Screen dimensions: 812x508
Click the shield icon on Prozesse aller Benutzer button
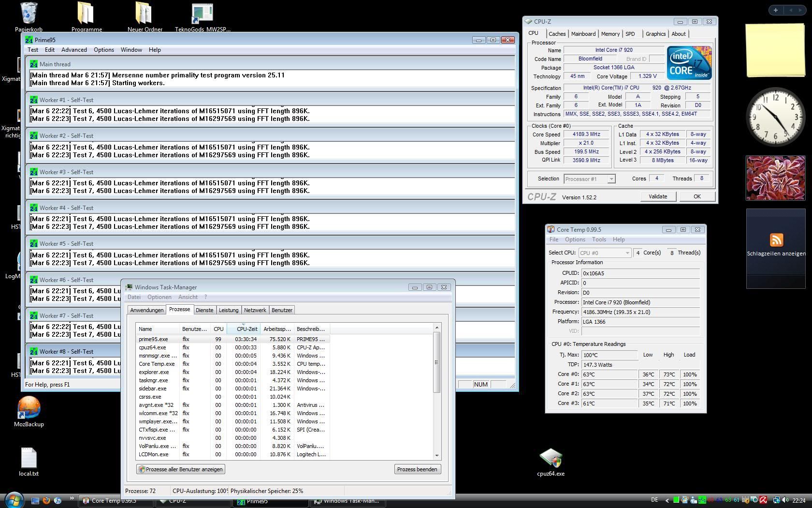[x=142, y=469]
